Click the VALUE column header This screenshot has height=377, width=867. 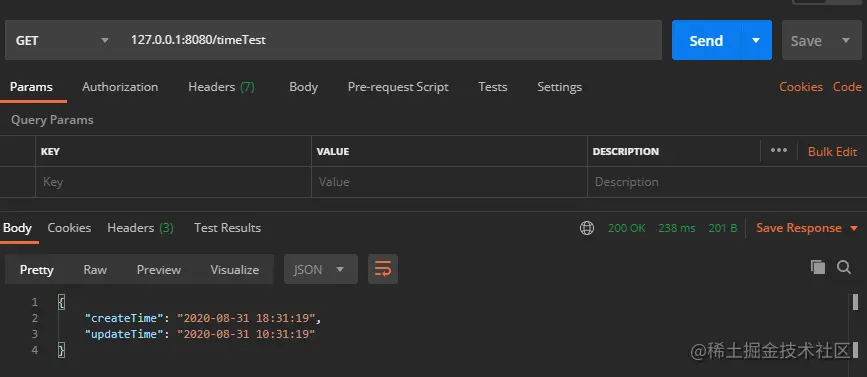(333, 151)
